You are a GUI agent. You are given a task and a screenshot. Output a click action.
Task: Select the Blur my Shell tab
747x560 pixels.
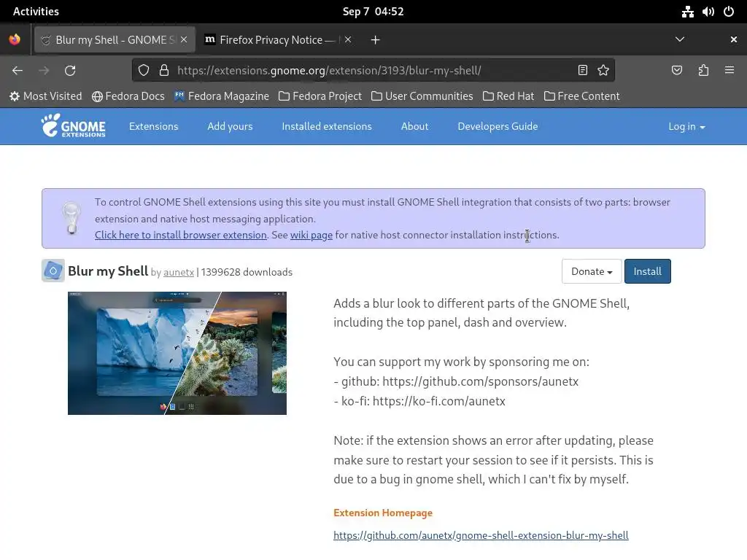pyautogui.click(x=115, y=39)
